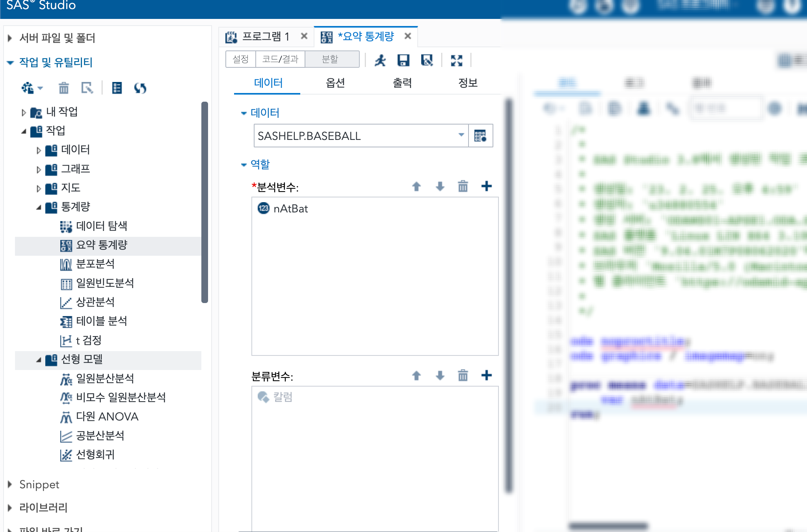Open the 분포분석 task
Viewport: 807px width, 532px height.
tap(95, 264)
